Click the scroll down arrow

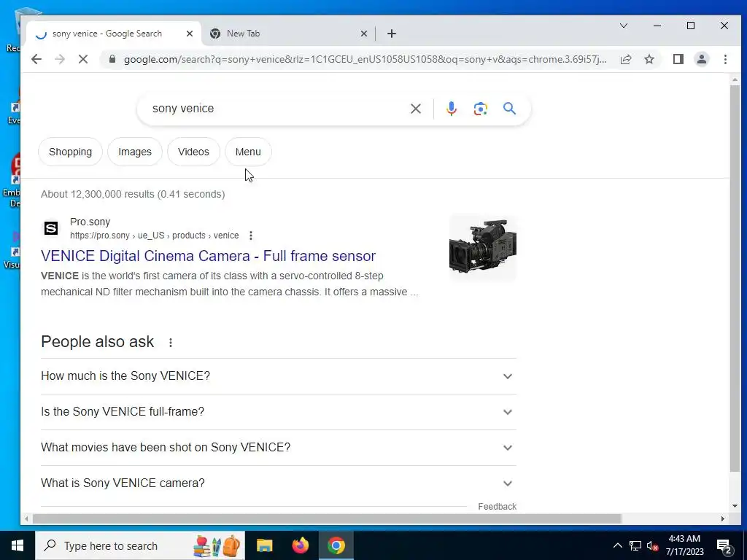735,506
